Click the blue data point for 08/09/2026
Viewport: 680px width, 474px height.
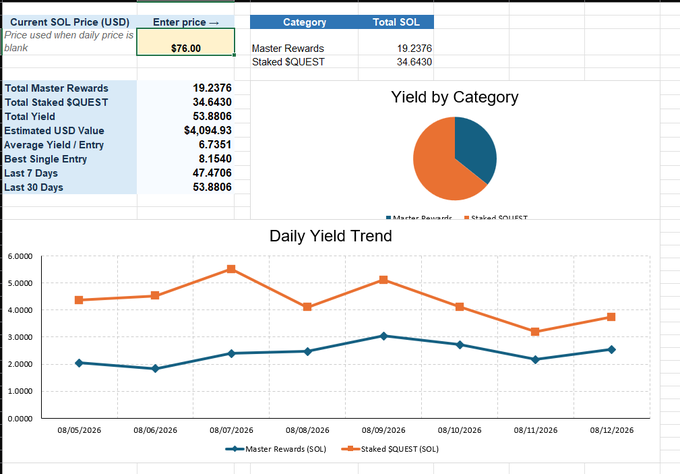click(x=383, y=336)
